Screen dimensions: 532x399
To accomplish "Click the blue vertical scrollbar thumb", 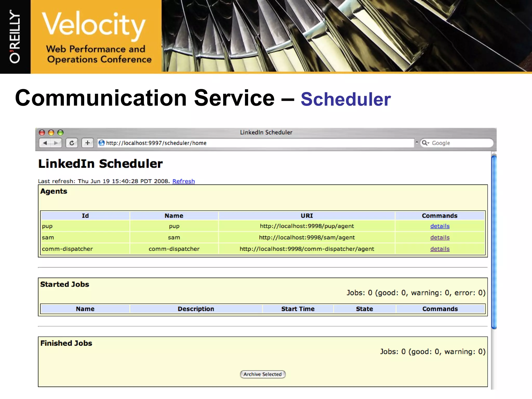I will coord(494,242).
